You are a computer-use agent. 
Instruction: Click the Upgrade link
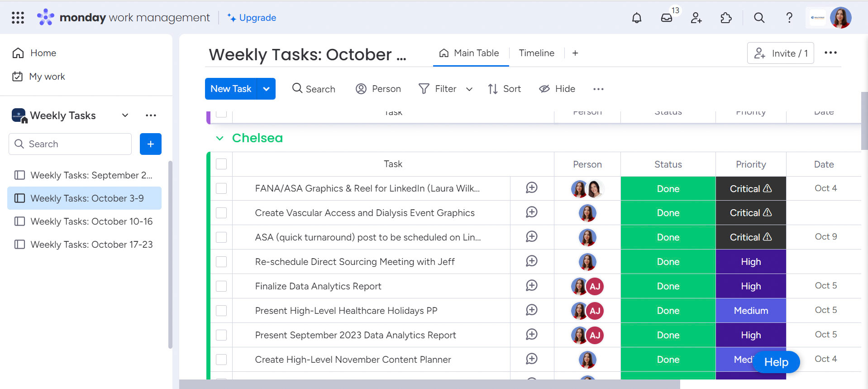click(252, 18)
